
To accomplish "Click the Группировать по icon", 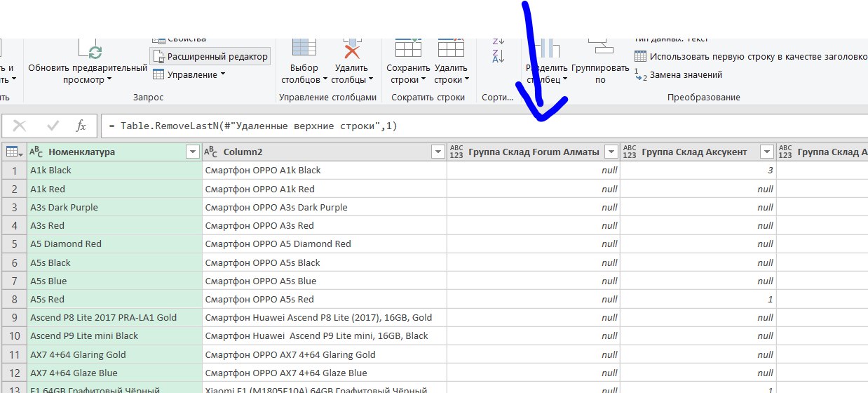I will [x=600, y=46].
